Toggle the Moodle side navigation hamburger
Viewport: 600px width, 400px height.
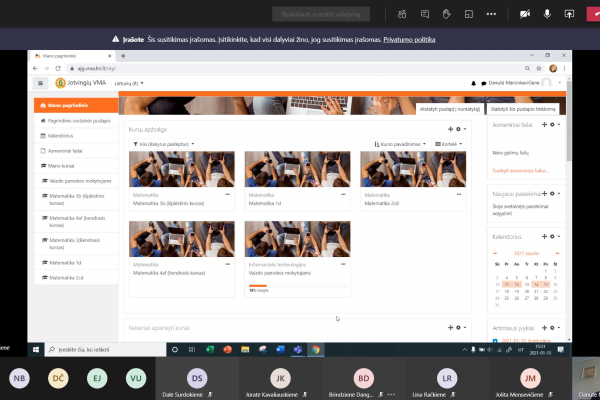tap(41, 83)
